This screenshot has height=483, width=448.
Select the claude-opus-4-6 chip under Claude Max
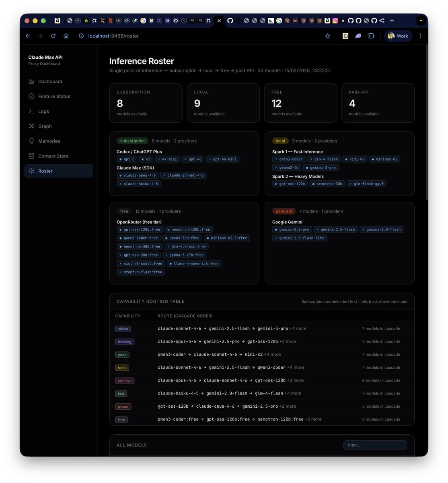[x=138, y=175]
